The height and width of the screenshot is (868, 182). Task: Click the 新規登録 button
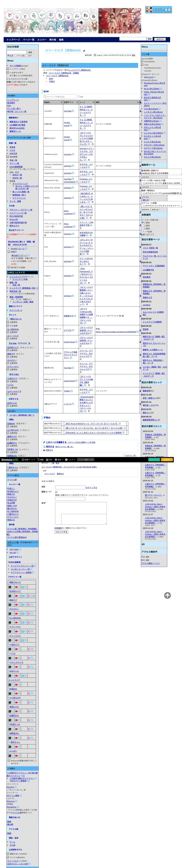[167, 460]
